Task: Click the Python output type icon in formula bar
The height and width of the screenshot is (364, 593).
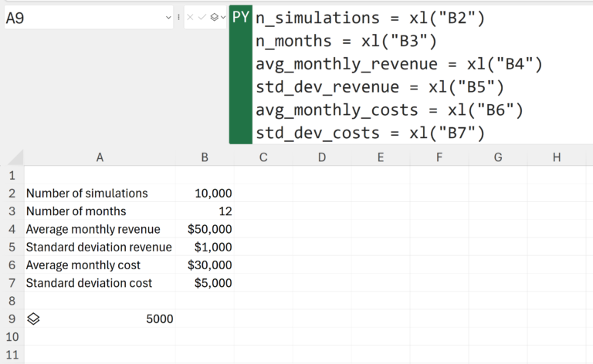Action: [x=214, y=17]
